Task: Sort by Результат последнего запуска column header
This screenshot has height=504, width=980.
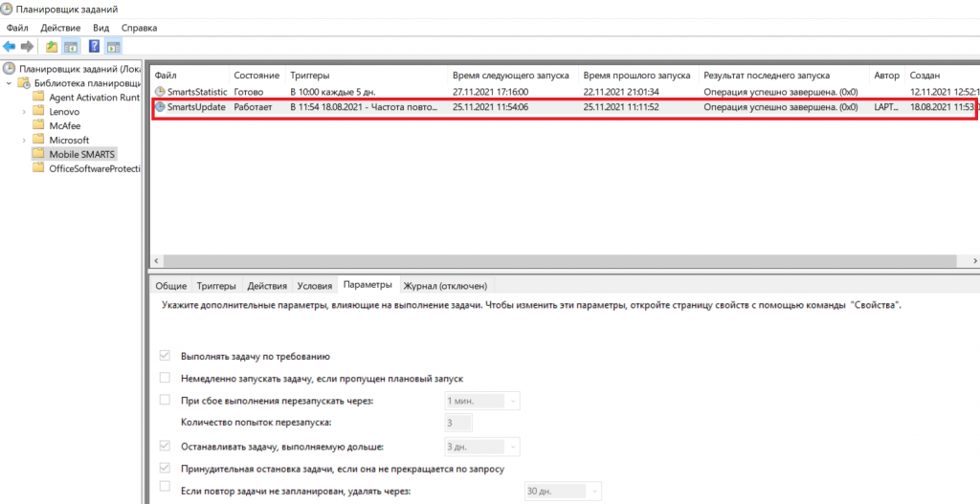Action: (784, 75)
